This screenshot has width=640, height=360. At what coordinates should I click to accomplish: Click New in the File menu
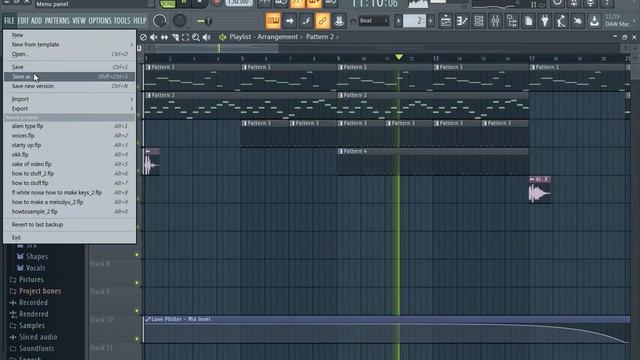point(69,35)
